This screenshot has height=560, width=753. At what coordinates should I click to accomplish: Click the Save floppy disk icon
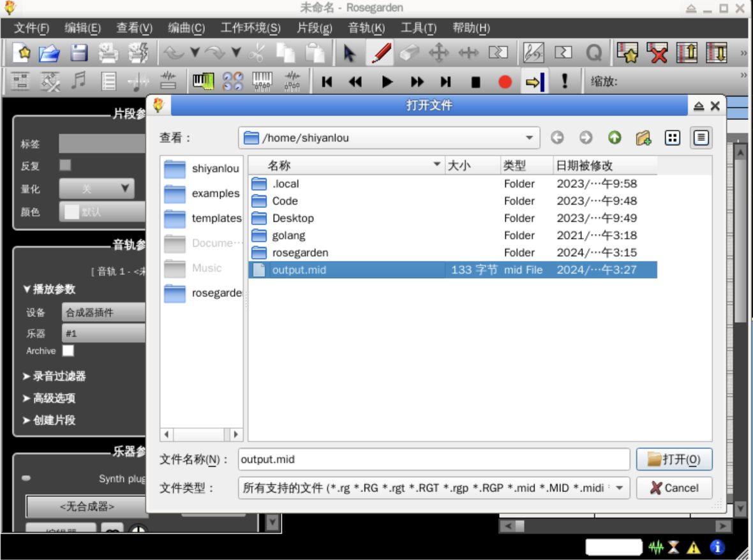[x=78, y=53]
